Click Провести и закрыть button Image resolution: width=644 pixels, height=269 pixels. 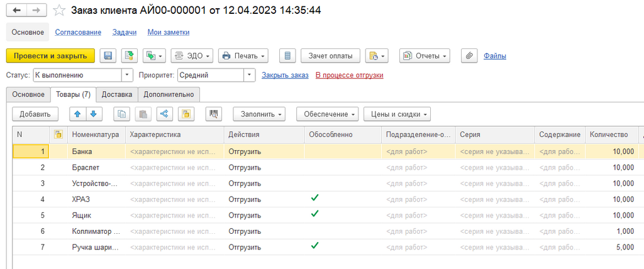50,56
